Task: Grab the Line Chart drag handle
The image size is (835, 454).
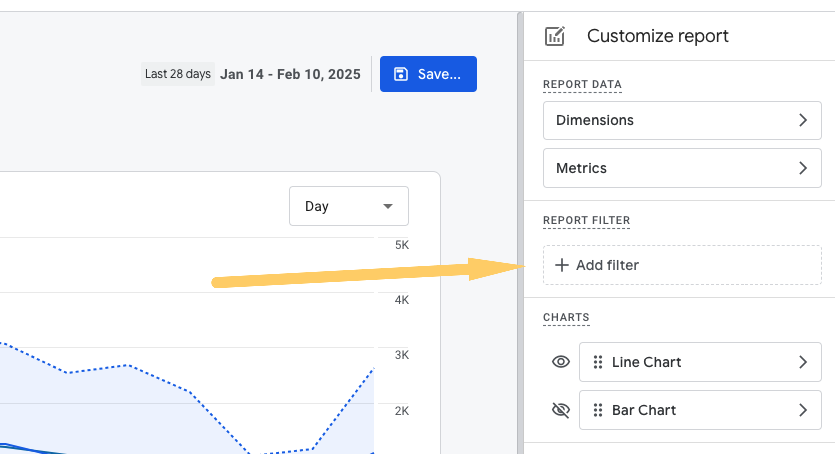Action: click(597, 362)
